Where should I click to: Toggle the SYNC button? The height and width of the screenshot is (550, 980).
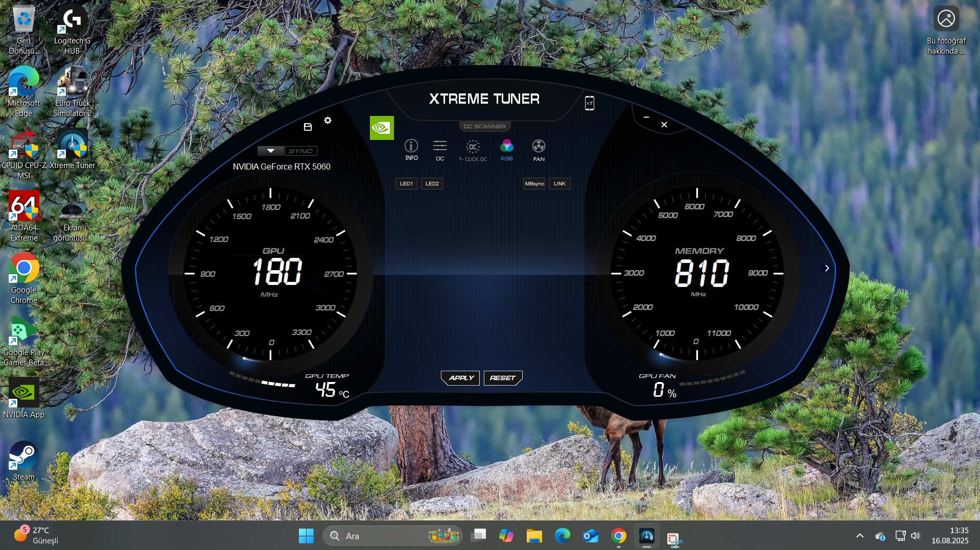[x=300, y=151]
